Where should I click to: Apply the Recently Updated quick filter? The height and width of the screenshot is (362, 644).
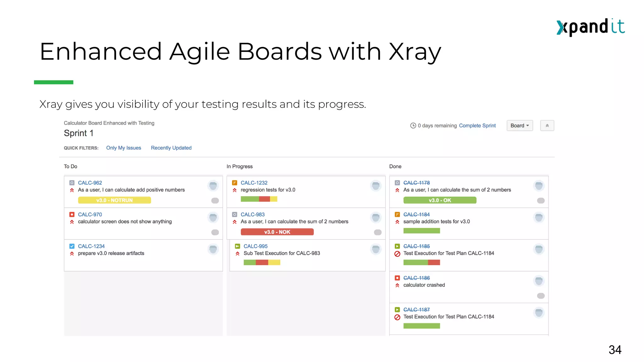[x=171, y=148]
